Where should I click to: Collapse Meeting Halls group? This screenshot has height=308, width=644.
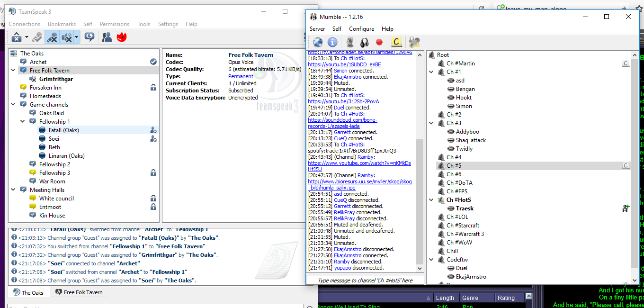pos(14,190)
